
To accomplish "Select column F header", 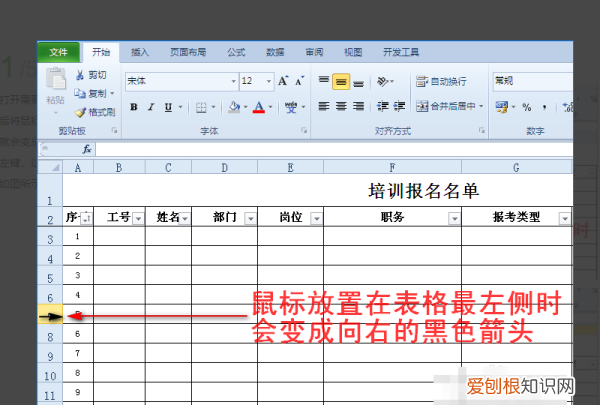I will coord(392,167).
